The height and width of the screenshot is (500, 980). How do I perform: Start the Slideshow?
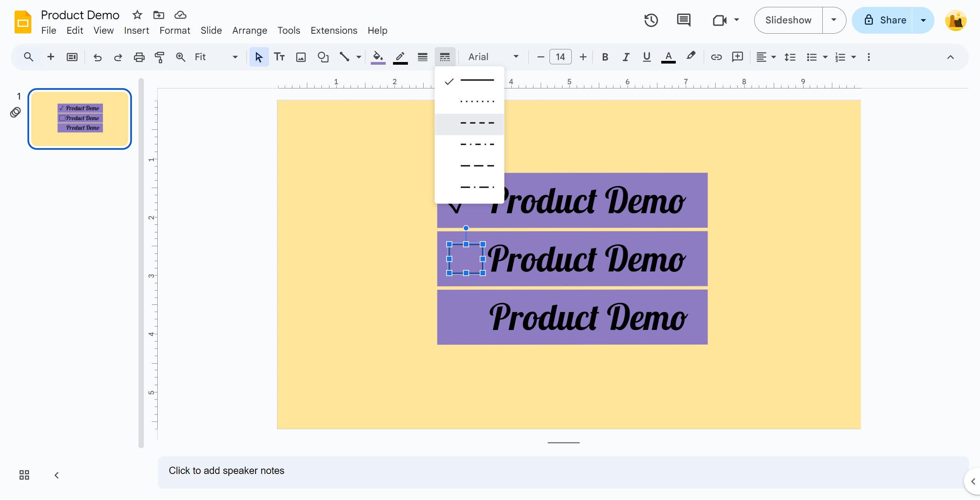pyautogui.click(x=788, y=20)
